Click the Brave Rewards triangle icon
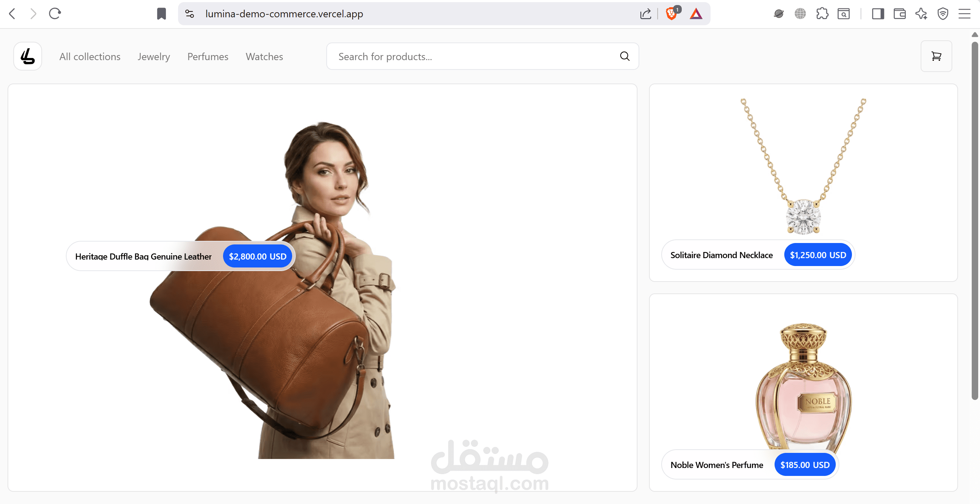980x504 pixels. pyautogui.click(x=696, y=14)
